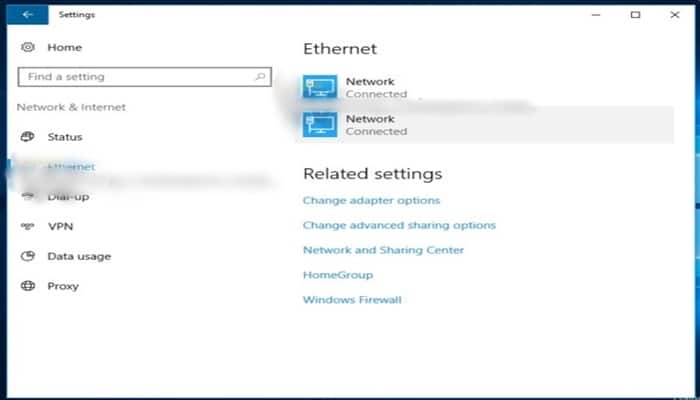The image size is (700, 400).
Task: Select the Ethernet sidebar item
Action: (71, 167)
